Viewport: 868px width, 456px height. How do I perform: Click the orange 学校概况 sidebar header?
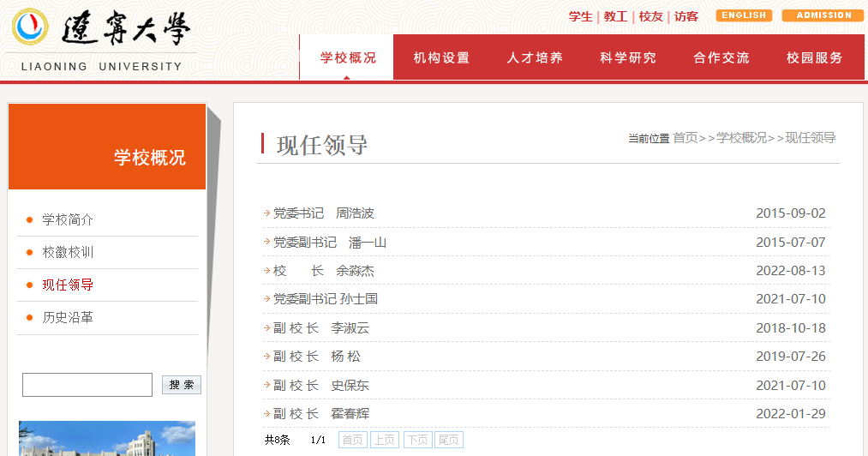(107, 147)
